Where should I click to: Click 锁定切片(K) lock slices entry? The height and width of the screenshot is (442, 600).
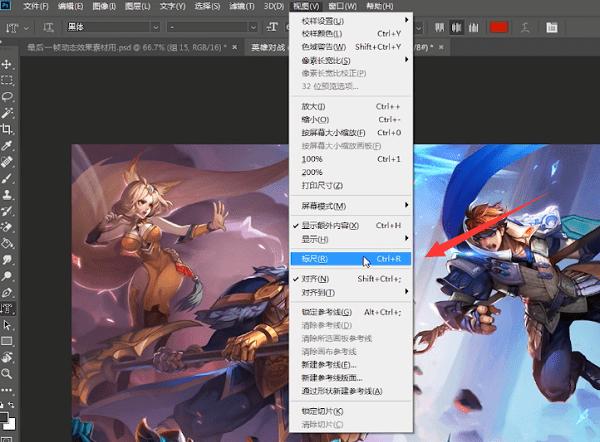point(350,411)
